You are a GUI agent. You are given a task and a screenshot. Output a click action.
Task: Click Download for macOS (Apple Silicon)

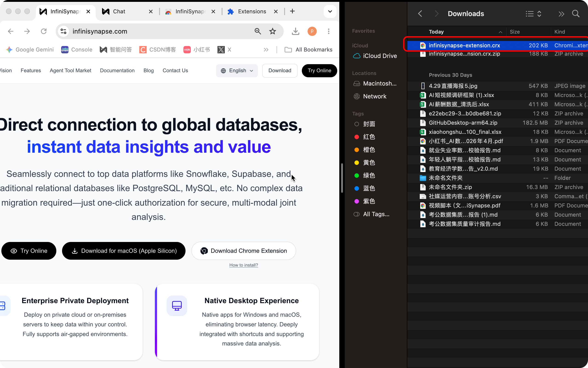[124, 251]
